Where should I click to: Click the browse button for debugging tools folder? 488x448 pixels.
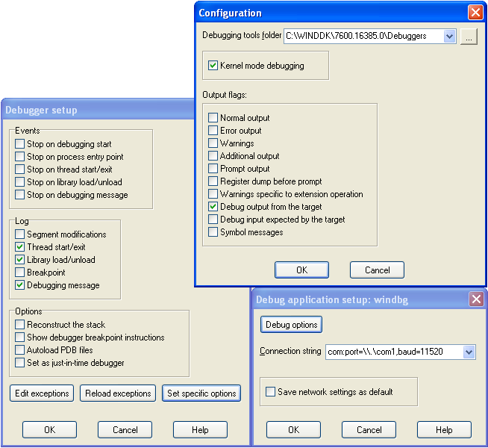click(468, 36)
